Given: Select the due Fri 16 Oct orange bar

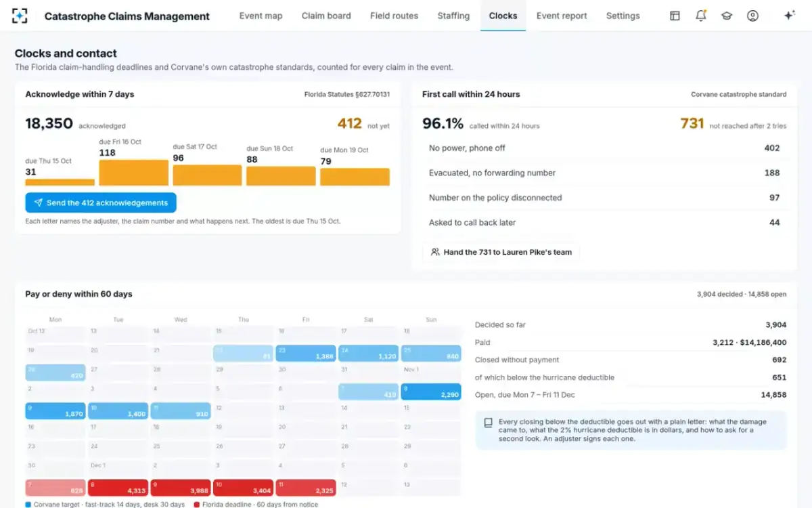Looking at the screenshot, I should pos(133,173).
